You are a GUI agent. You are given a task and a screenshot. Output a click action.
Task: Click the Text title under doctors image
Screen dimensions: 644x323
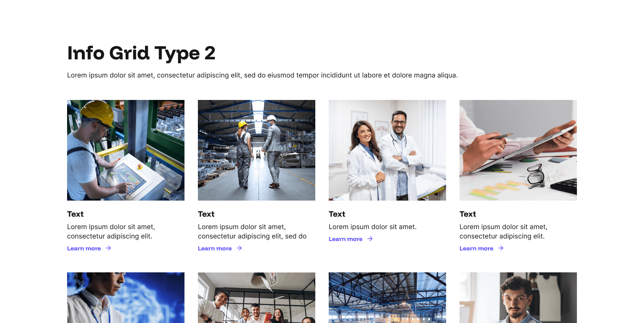pos(337,214)
